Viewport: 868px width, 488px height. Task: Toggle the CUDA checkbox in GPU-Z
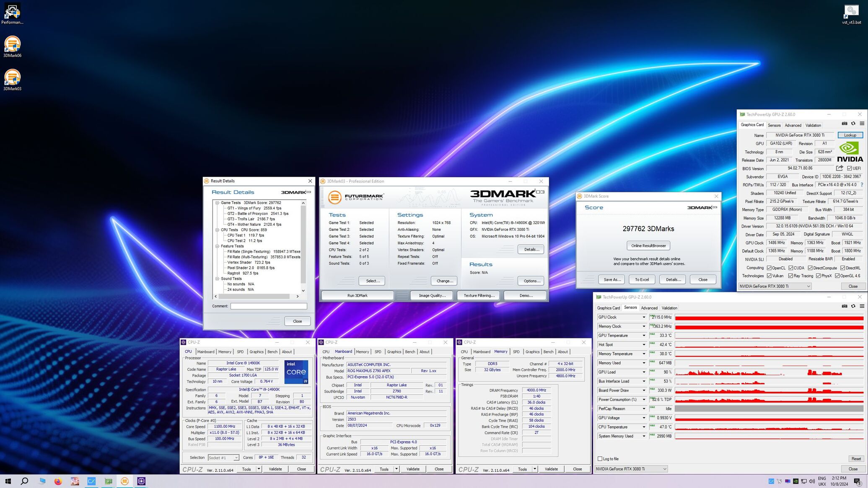tap(790, 268)
